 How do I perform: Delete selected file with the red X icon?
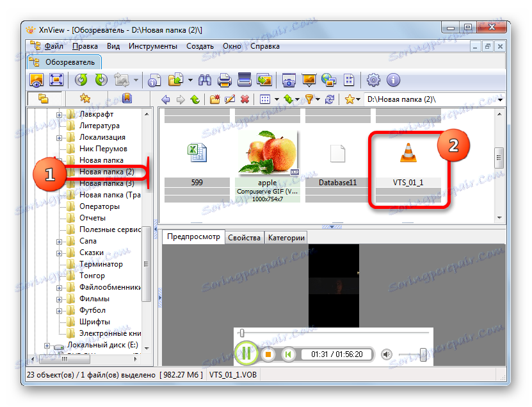pos(245,99)
